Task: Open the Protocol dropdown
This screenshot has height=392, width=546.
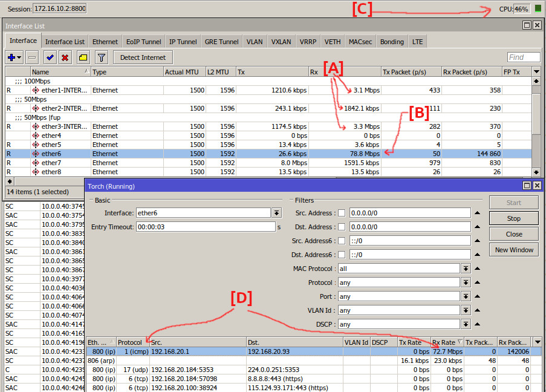Action: pos(466,283)
